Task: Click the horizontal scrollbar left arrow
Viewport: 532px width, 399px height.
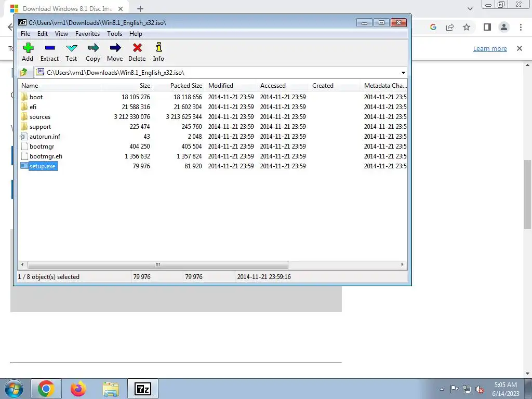Action: [x=22, y=264]
